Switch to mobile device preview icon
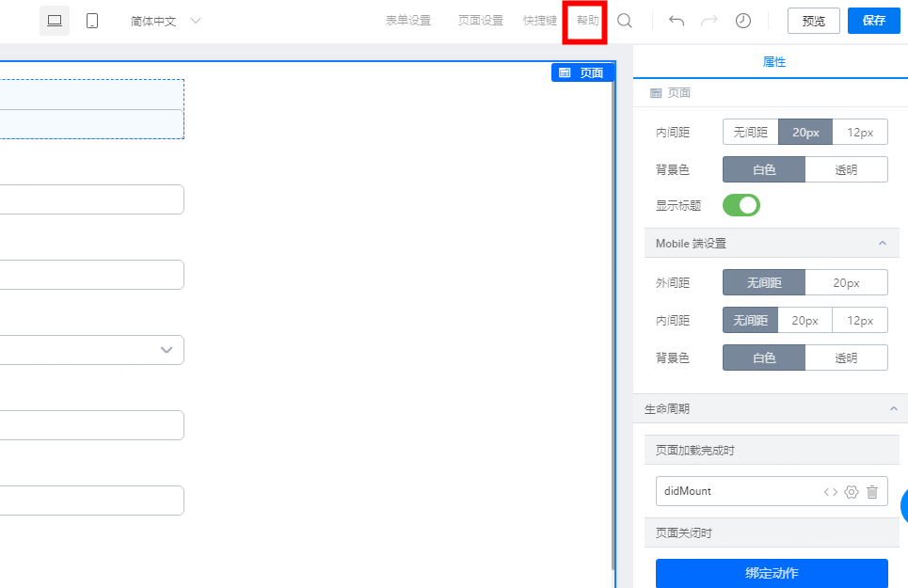908x588 pixels. tap(92, 21)
